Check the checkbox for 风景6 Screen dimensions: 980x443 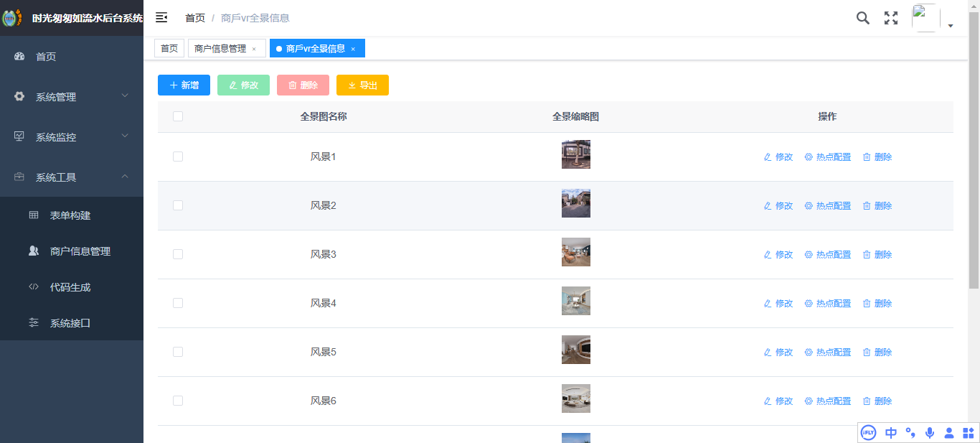(x=178, y=401)
